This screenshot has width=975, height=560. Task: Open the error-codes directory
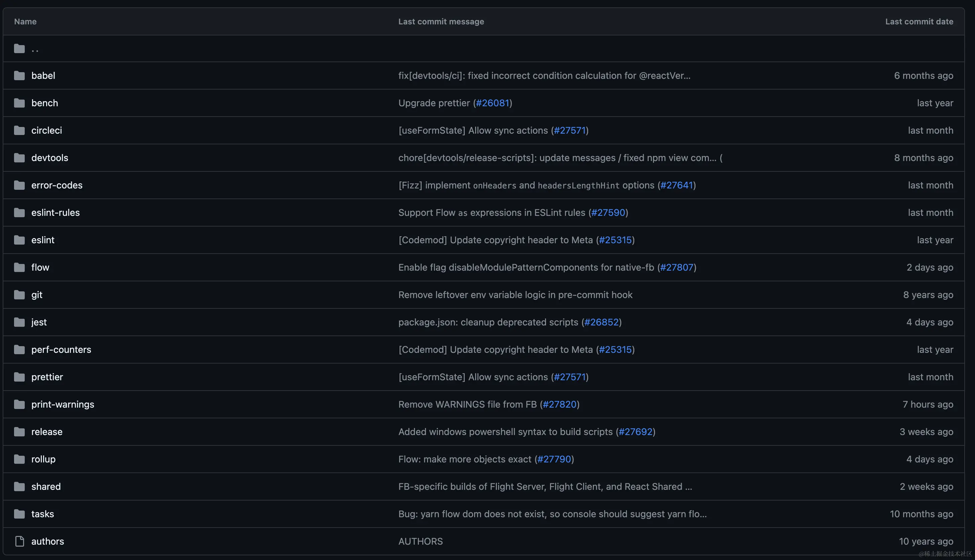pyautogui.click(x=57, y=185)
